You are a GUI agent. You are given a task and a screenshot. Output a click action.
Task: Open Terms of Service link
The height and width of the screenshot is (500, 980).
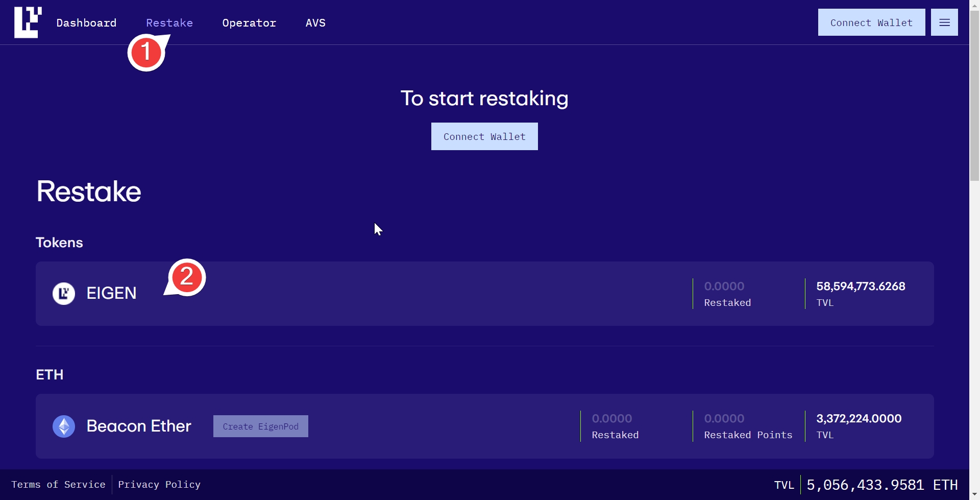58,485
